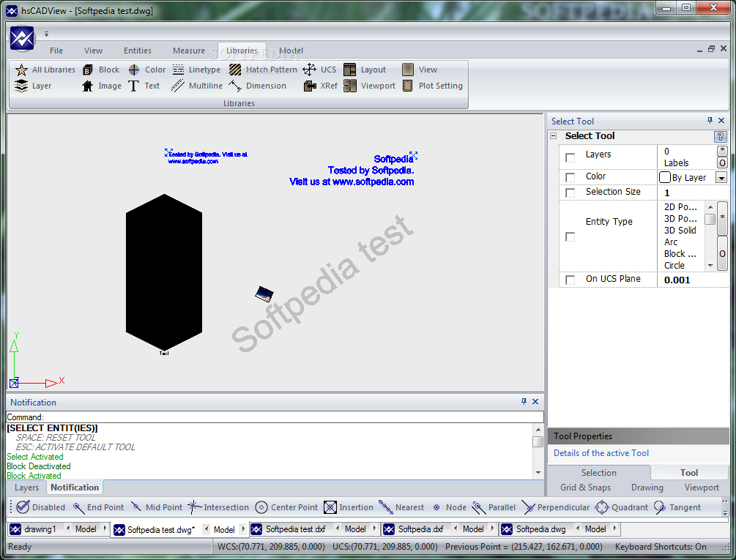Enable the Color filter checkbox
Viewport: 736px width, 560px height.
coord(570,177)
